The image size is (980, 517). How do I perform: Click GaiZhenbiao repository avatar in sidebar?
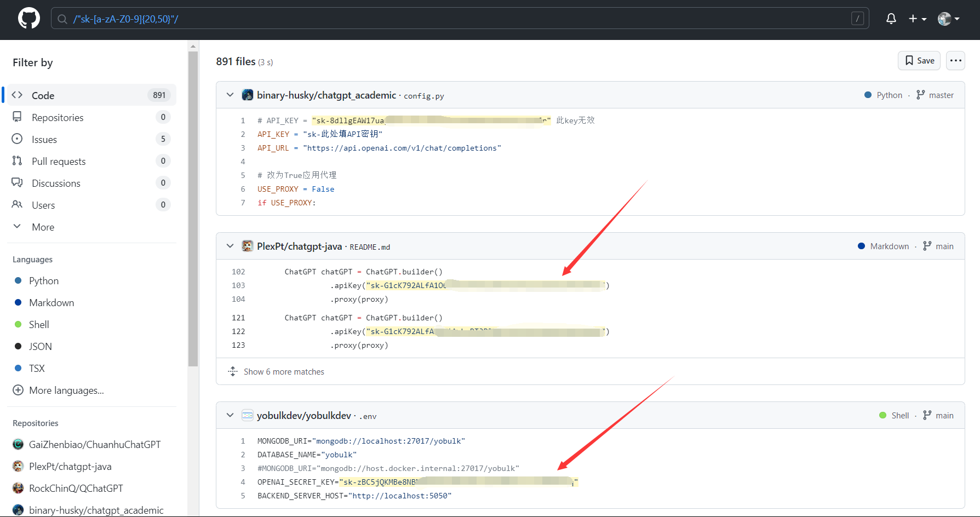18,444
